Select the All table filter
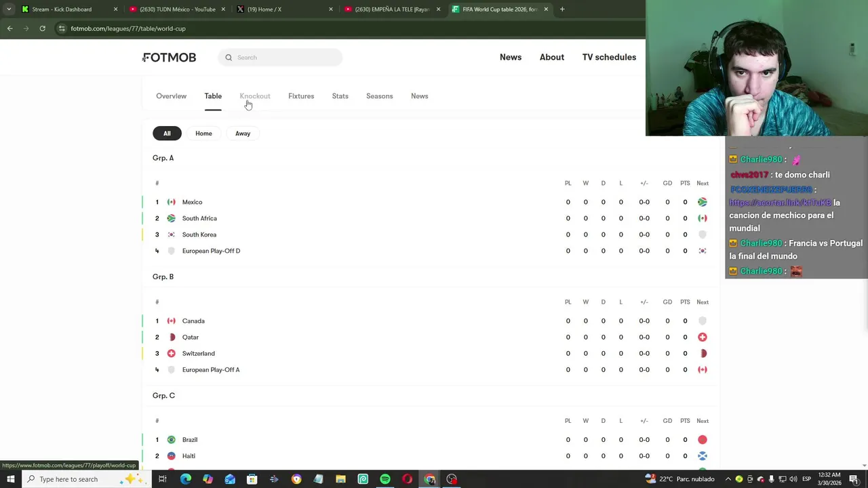The width and height of the screenshot is (868, 488). click(167, 134)
